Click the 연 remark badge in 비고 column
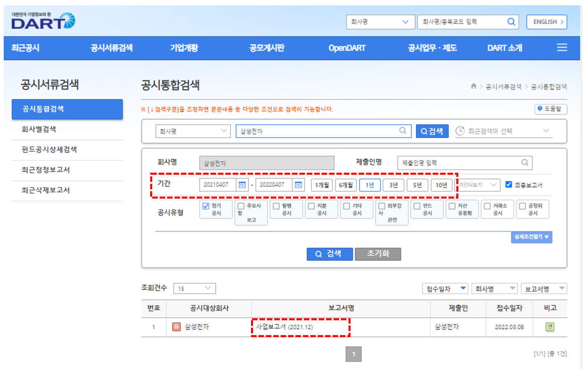588x375 pixels. click(550, 327)
